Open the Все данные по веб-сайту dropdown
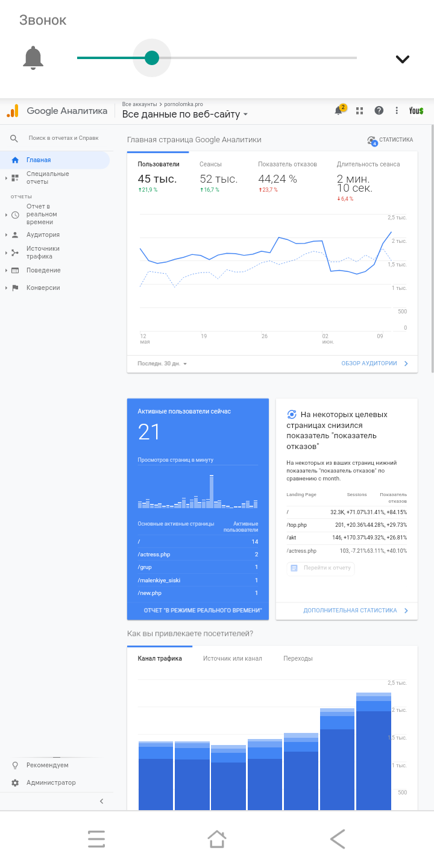Image resolution: width=434 pixels, height=868 pixels. (185, 115)
